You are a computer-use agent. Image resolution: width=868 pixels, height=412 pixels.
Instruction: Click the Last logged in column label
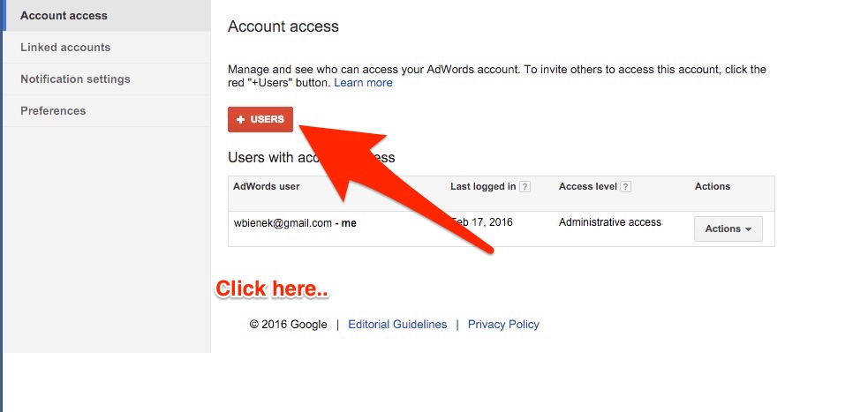click(x=483, y=186)
